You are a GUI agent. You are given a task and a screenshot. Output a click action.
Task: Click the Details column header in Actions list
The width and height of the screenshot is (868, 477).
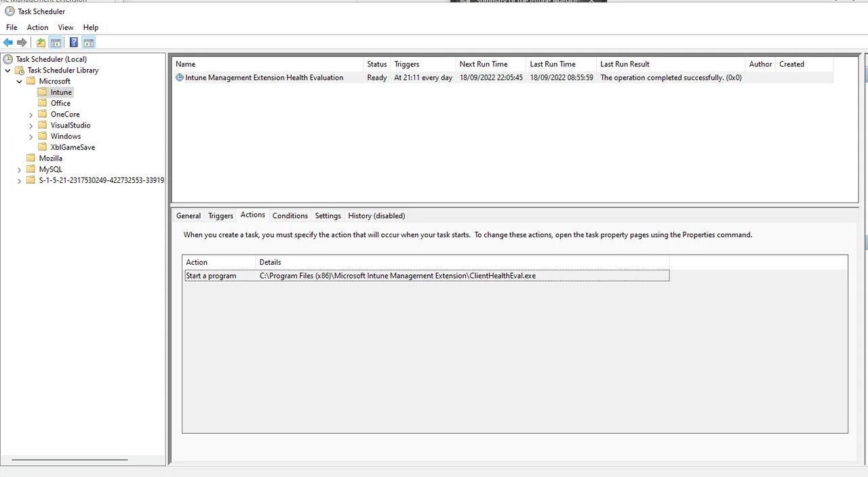click(x=462, y=262)
